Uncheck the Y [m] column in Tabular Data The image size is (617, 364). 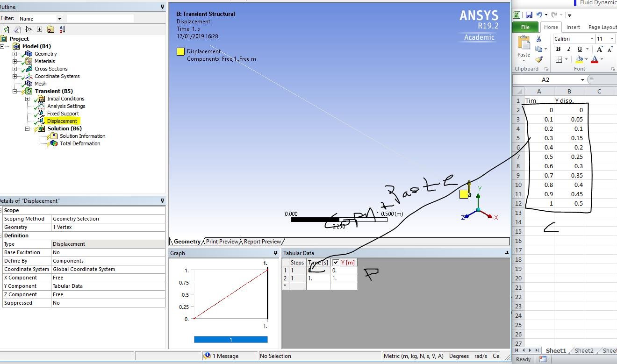[x=336, y=262]
